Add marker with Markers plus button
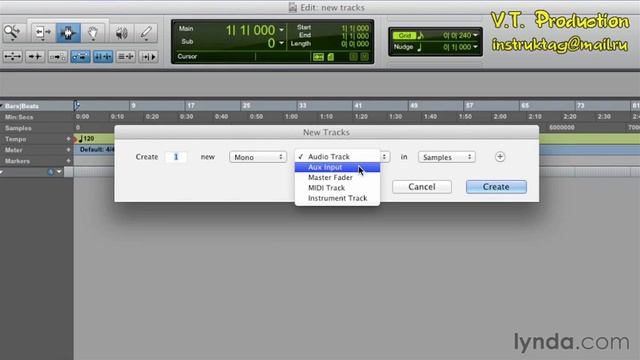Viewport: 640px width, 360px height. pos(68,161)
